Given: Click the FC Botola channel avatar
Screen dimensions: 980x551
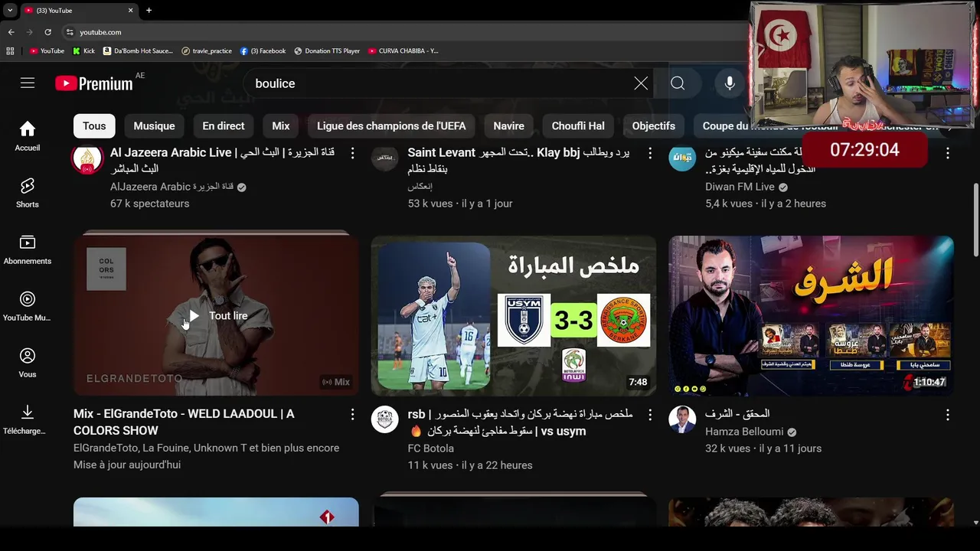Looking at the screenshot, I should (385, 419).
